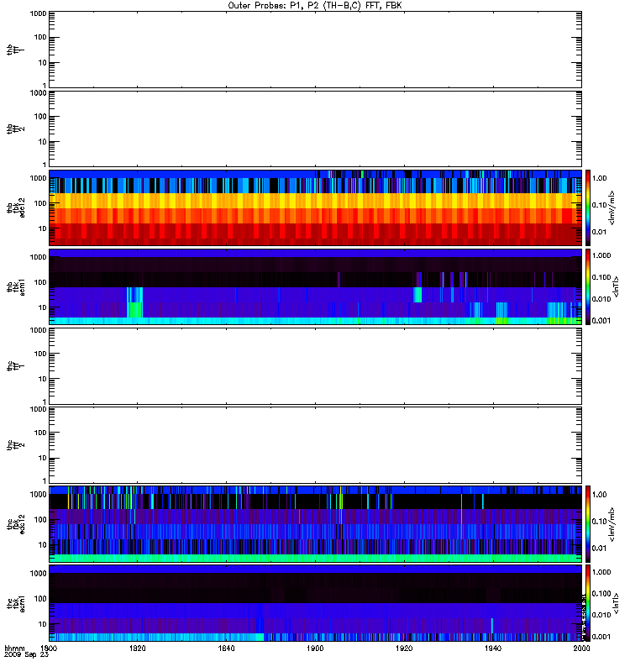The height and width of the screenshot is (672, 630).
Task: Click inside the empty thb fff 1 plot panel
Action: tap(315, 50)
